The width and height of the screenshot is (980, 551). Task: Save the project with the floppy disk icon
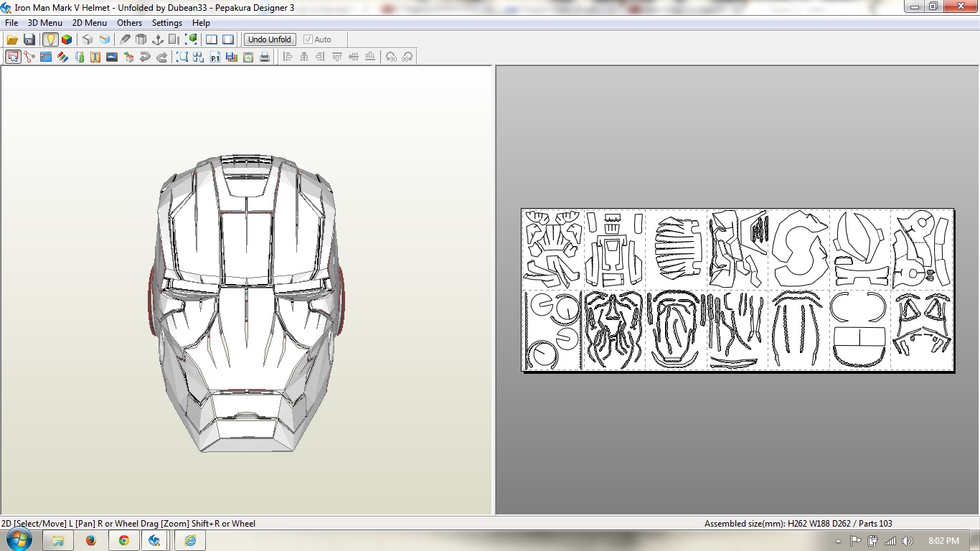[x=29, y=39]
